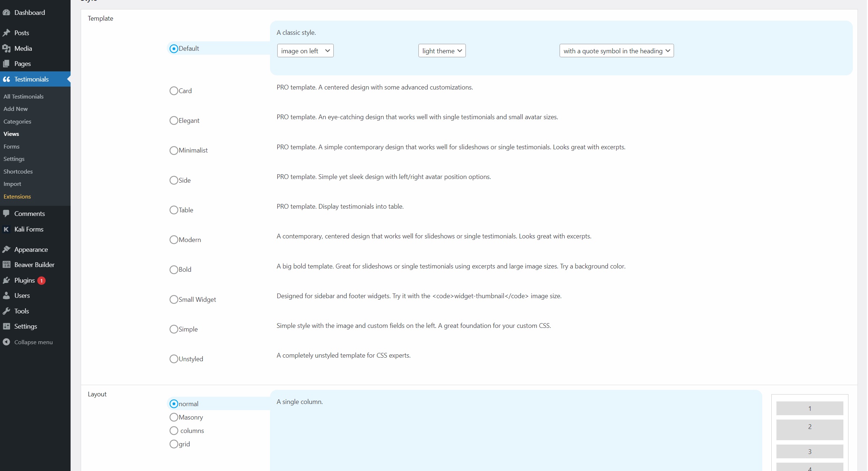Screen dimensions: 868x471
Task: Open the Testimonials Settings submenu item
Action: (14, 159)
